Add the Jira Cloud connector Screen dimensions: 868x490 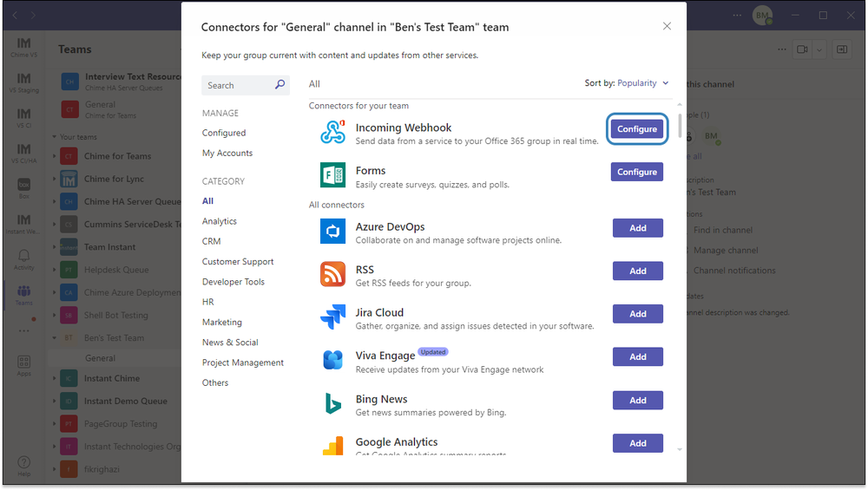[x=638, y=314]
